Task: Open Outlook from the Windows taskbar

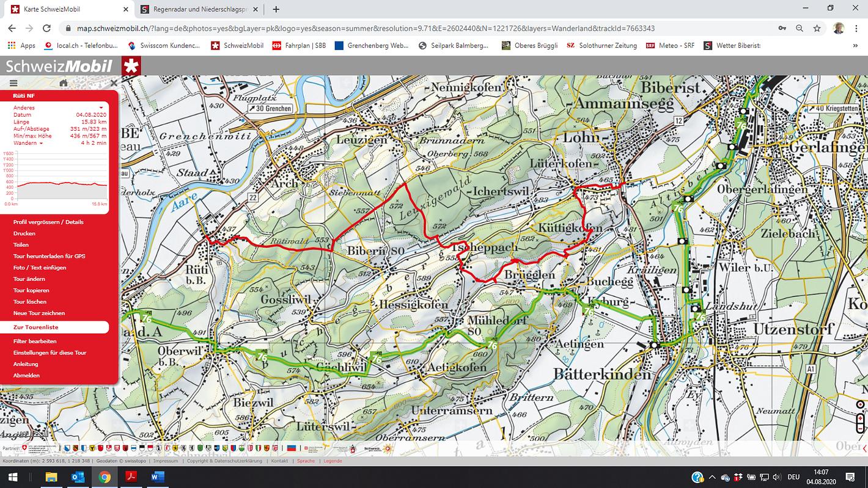Action: click(78, 477)
